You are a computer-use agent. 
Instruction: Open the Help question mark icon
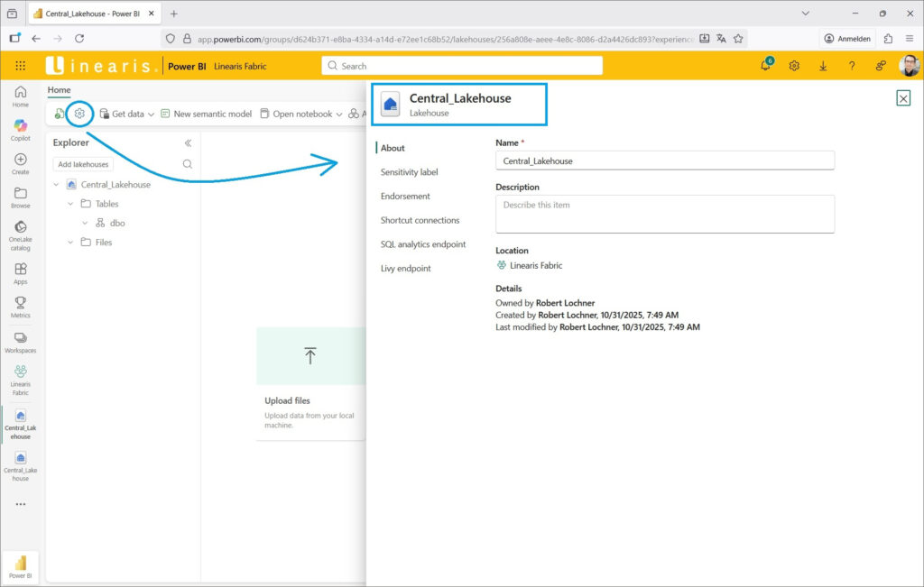point(852,66)
